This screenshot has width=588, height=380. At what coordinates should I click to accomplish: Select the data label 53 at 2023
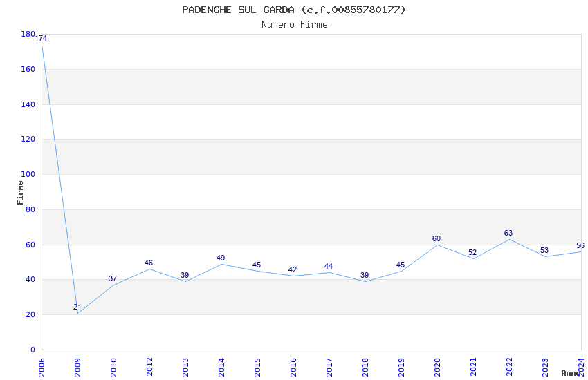(544, 251)
